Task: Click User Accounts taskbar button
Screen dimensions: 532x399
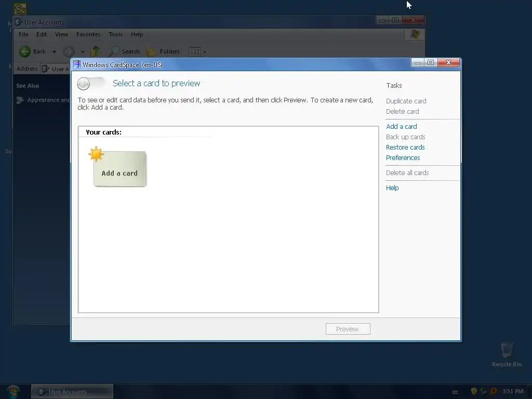Action: click(x=72, y=392)
